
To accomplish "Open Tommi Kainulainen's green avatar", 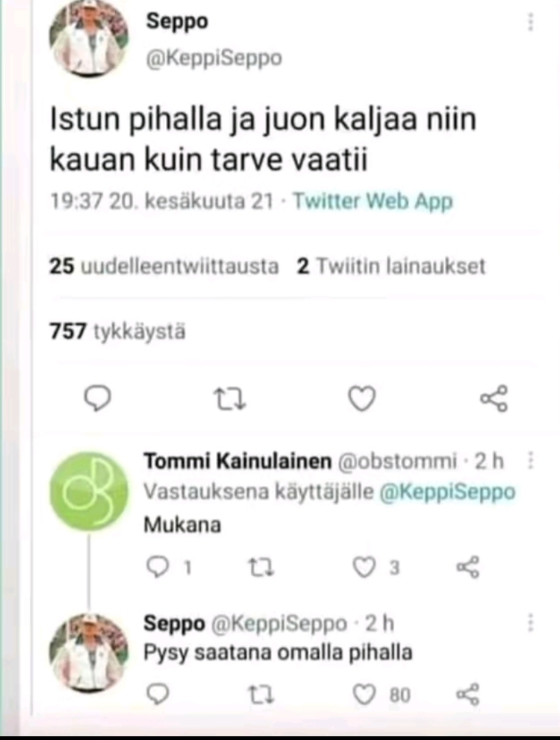I will pyautogui.click(x=90, y=491).
